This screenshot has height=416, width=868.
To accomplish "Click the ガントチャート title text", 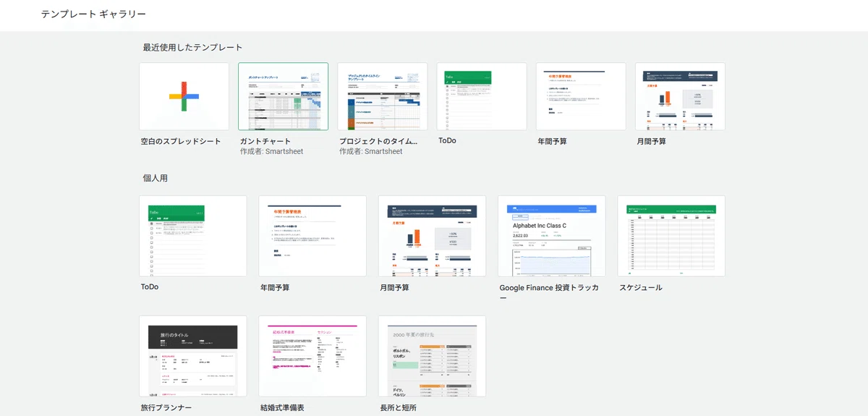I will pos(265,142).
